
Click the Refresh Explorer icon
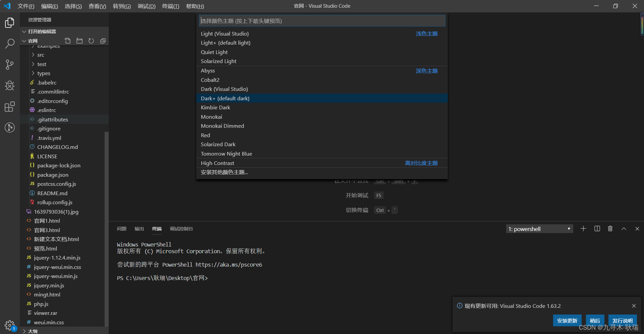click(x=91, y=41)
